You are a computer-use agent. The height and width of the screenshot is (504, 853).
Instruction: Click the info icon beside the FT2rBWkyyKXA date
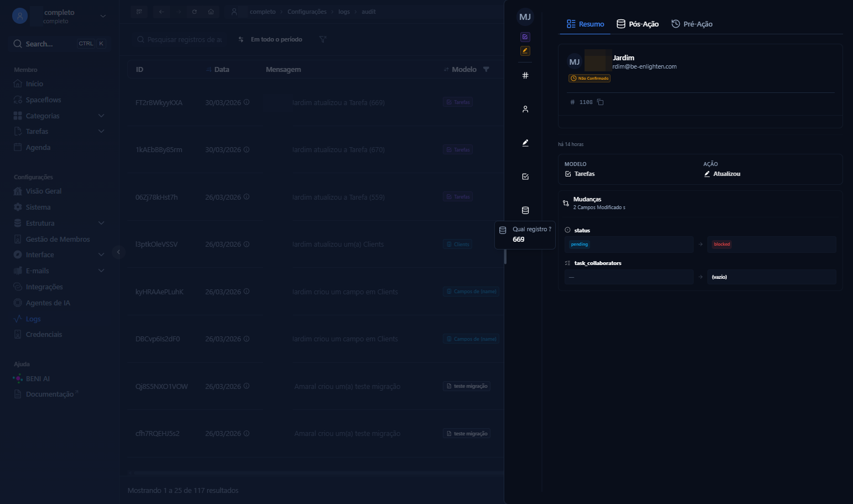246,102
